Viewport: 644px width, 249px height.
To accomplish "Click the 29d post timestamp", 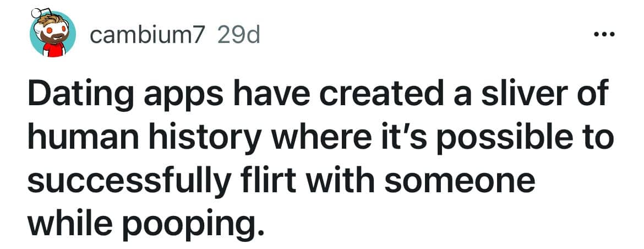I will click(x=238, y=35).
